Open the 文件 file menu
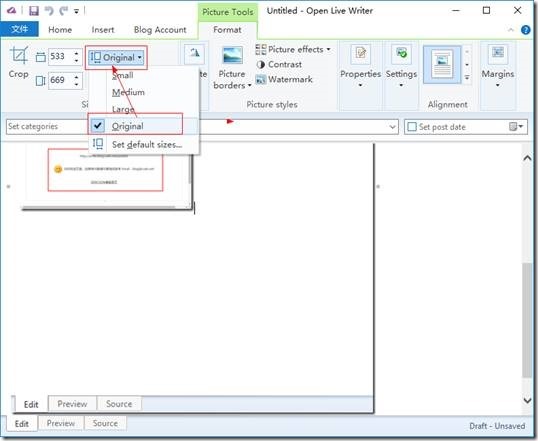The width and height of the screenshot is (538, 441). 20,30
